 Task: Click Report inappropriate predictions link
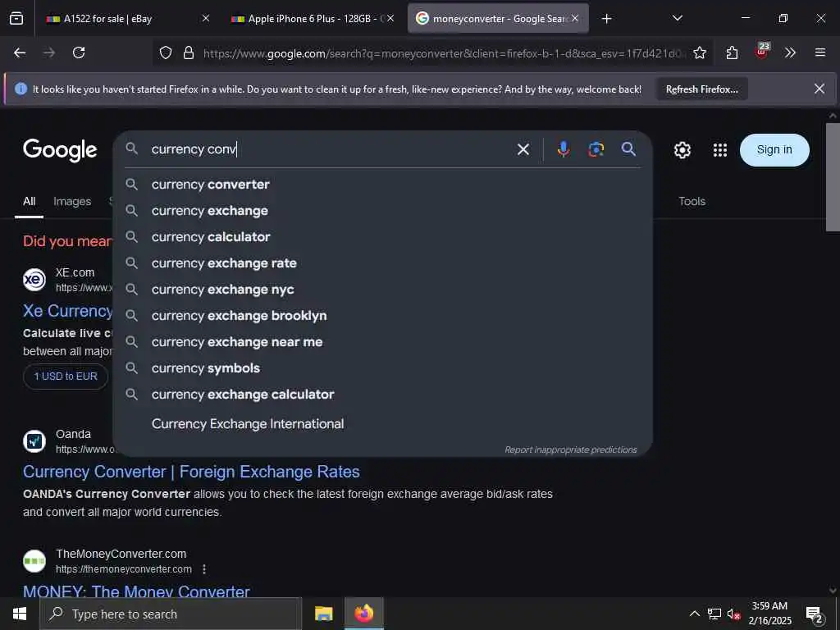point(571,450)
